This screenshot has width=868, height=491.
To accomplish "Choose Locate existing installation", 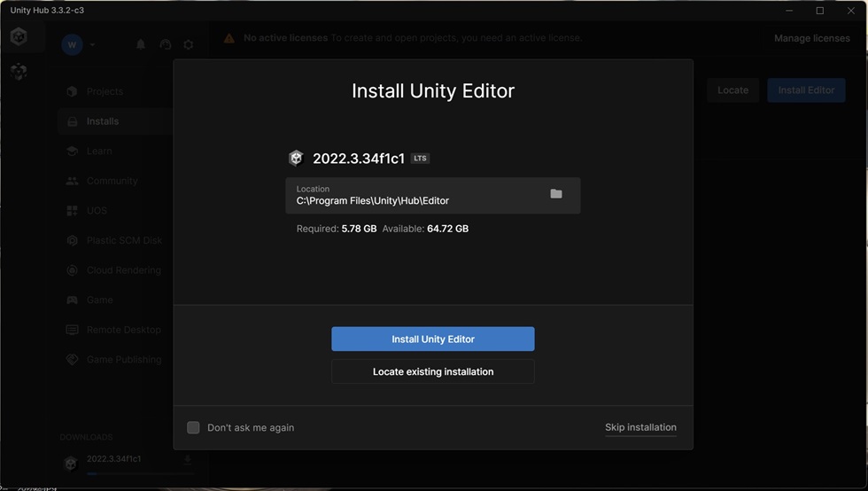I will coord(433,371).
